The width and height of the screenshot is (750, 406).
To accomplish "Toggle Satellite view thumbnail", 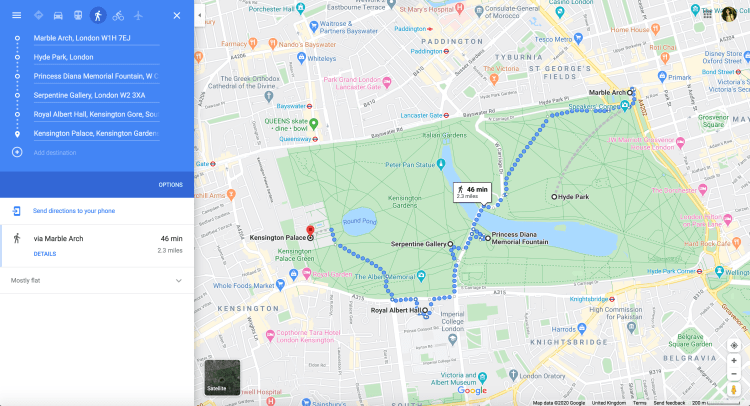I will pyautogui.click(x=222, y=377).
